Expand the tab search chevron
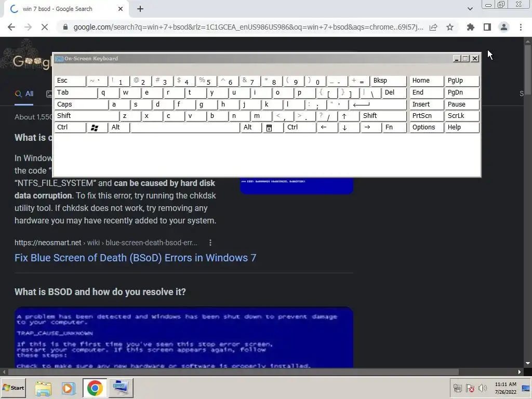The image size is (532, 399). coord(470,9)
